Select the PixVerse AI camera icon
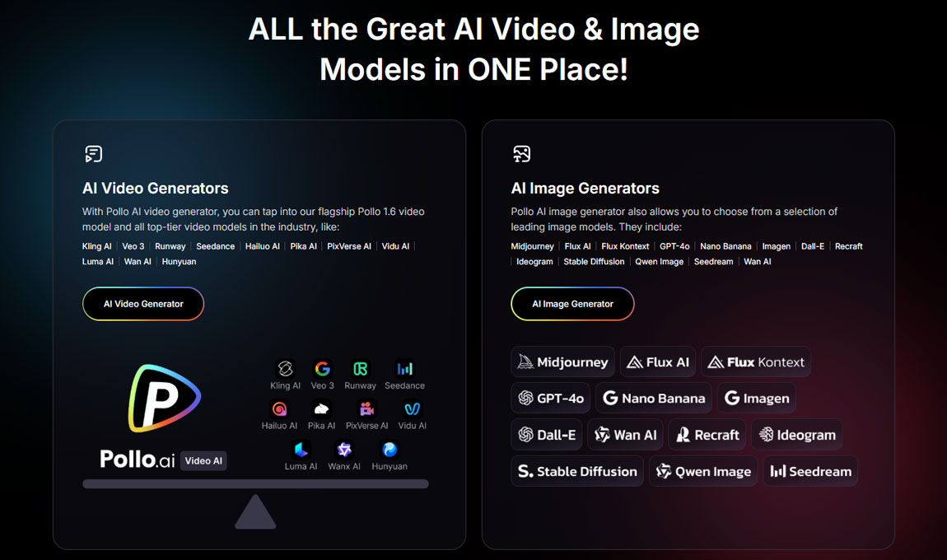Viewport: 947px width, 560px height. tap(366, 409)
